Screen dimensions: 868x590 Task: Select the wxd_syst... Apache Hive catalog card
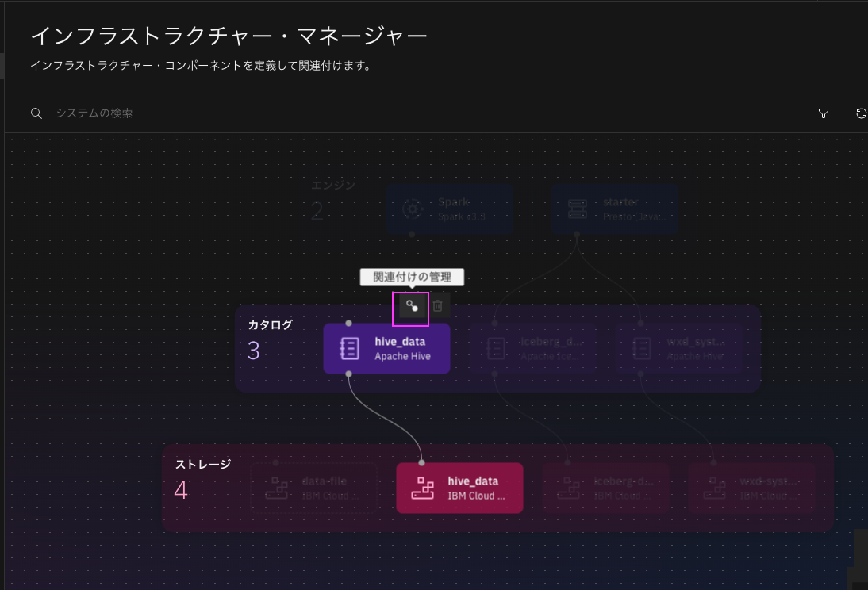678,349
